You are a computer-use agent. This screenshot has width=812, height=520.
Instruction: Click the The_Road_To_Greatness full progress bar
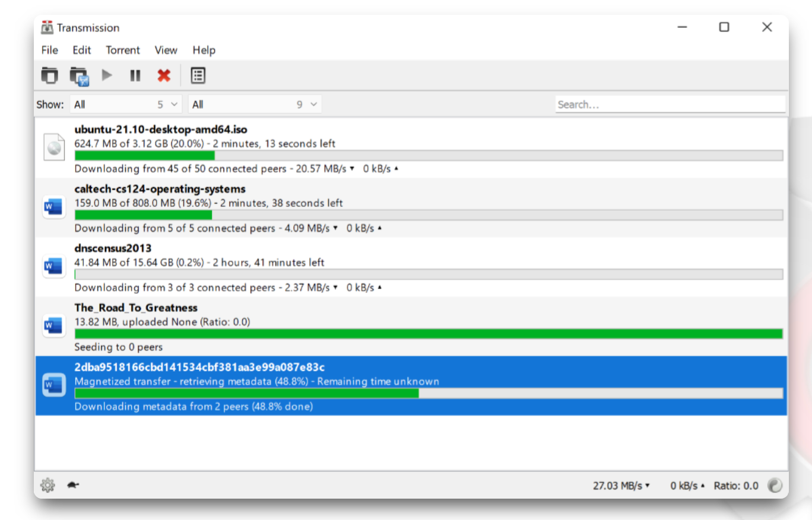pyautogui.click(x=429, y=334)
